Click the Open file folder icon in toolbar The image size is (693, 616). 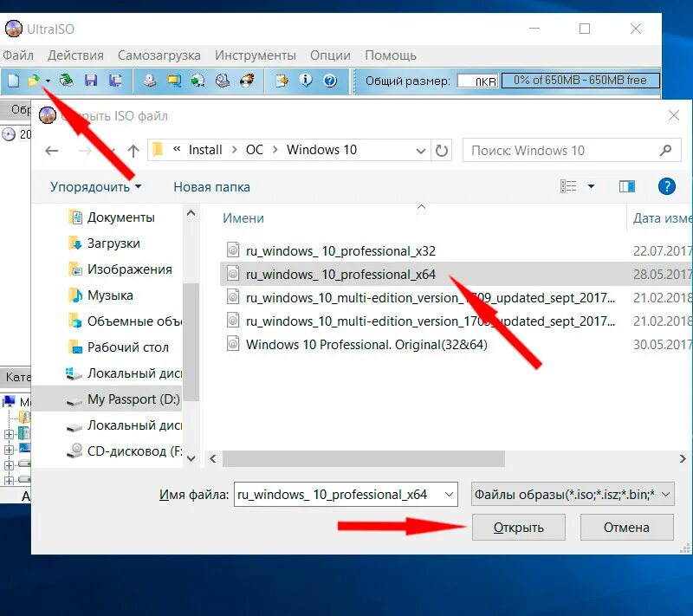33,81
